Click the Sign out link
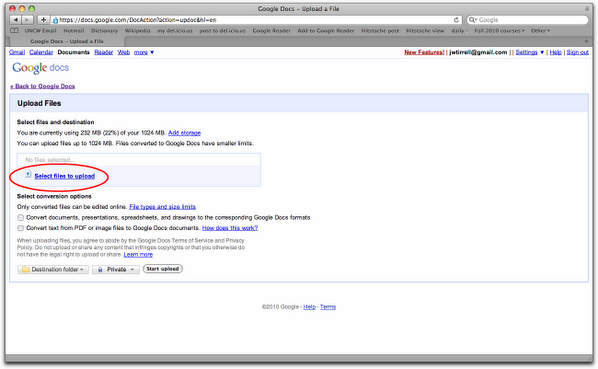 click(x=577, y=52)
